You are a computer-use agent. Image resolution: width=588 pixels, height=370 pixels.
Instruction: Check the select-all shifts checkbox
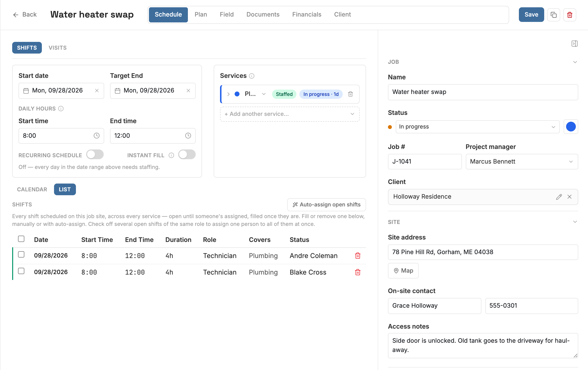pos(21,239)
